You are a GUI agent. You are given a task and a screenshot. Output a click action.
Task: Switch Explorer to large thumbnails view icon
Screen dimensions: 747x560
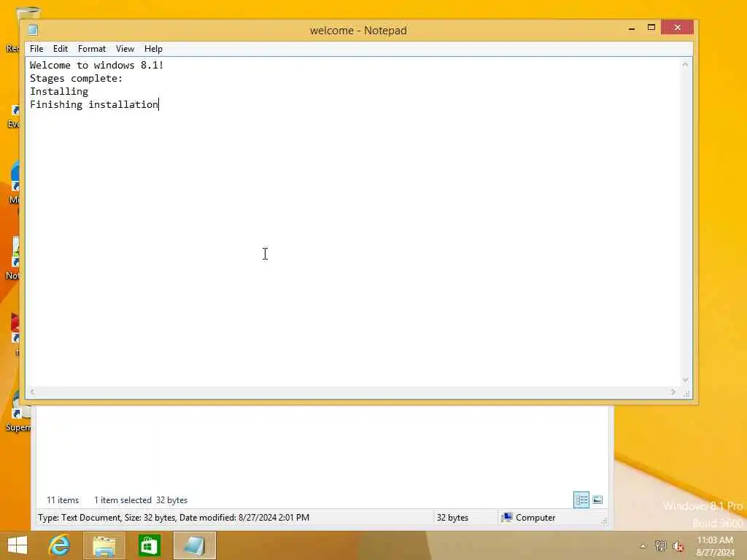(x=597, y=499)
